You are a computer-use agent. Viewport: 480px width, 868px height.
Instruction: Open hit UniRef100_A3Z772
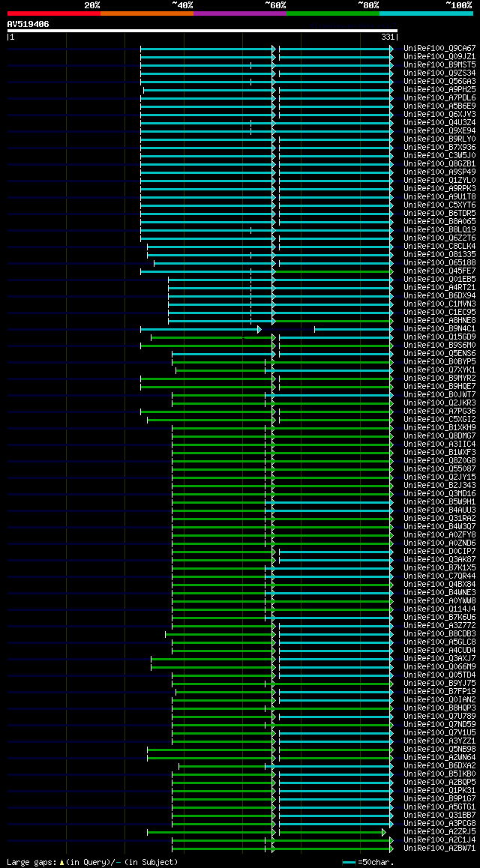pyautogui.click(x=439, y=627)
